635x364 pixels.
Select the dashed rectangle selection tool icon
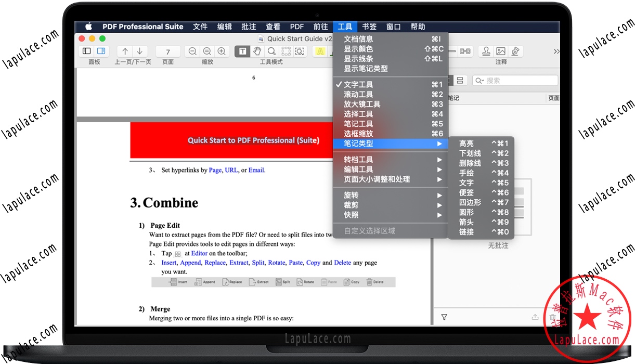click(x=286, y=51)
